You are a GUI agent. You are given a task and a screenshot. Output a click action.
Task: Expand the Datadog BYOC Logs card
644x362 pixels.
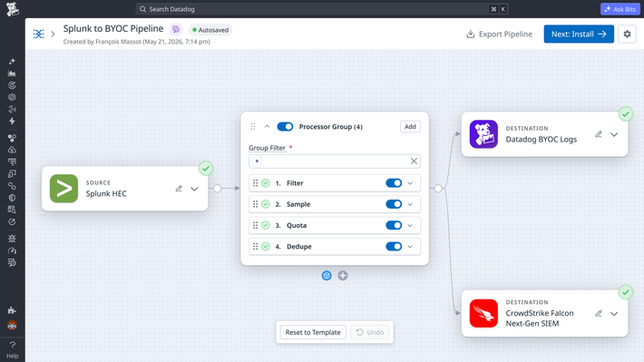[x=614, y=134]
